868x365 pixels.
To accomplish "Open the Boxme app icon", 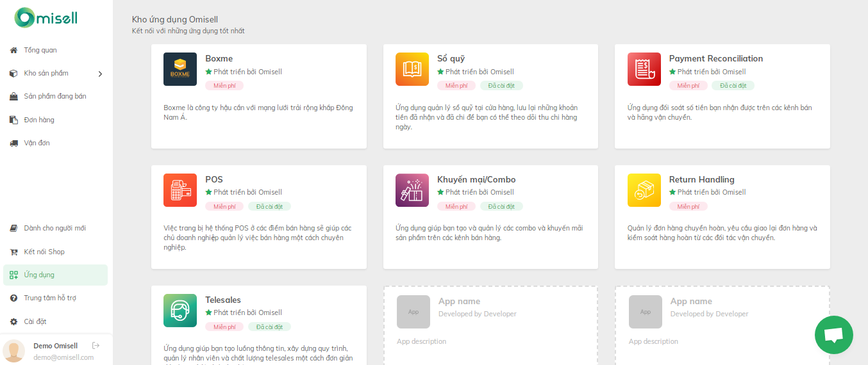I will 180,69.
